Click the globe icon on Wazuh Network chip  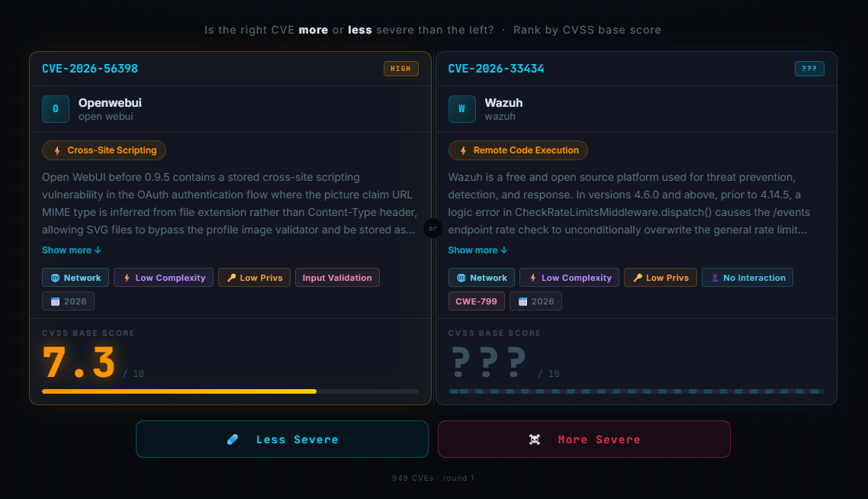click(x=461, y=278)
